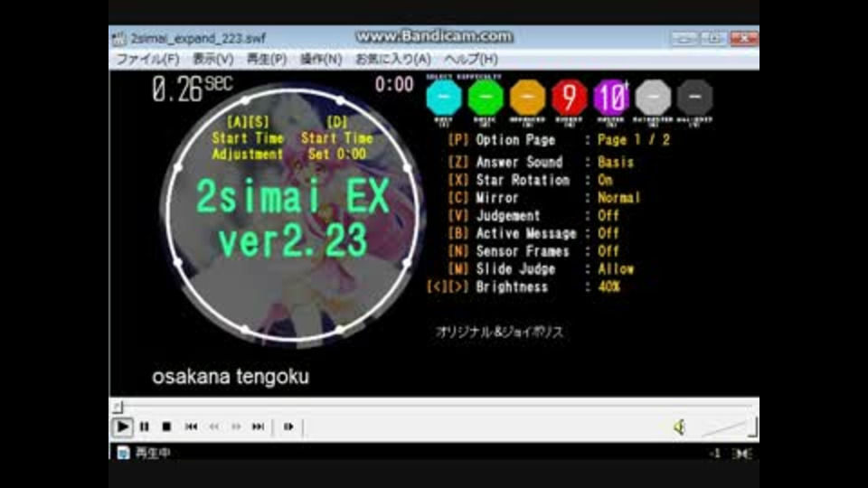Switch the Option Page from Page 1 / 2
This screenshot has height=488, width=868.
click(x=559, y=139)
